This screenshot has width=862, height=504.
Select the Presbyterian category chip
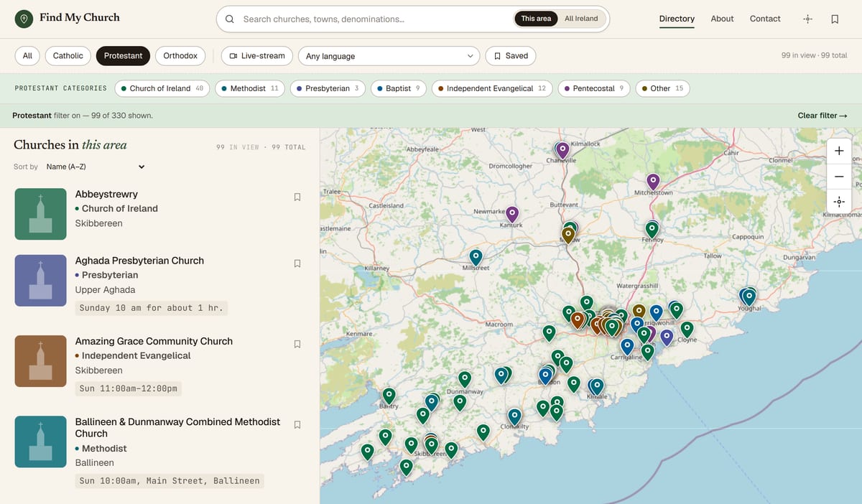click(328, 88)
